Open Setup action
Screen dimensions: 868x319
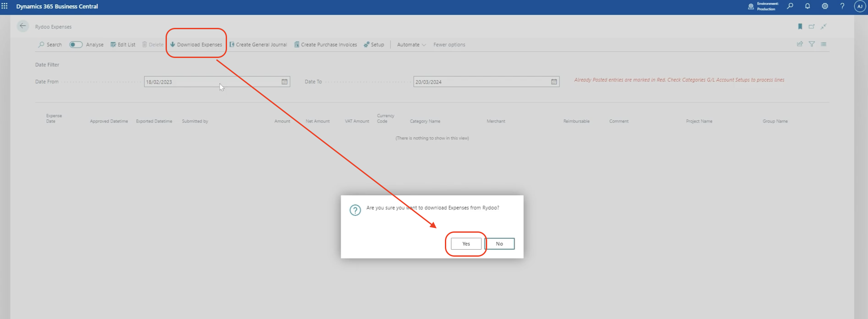[374, 44]
